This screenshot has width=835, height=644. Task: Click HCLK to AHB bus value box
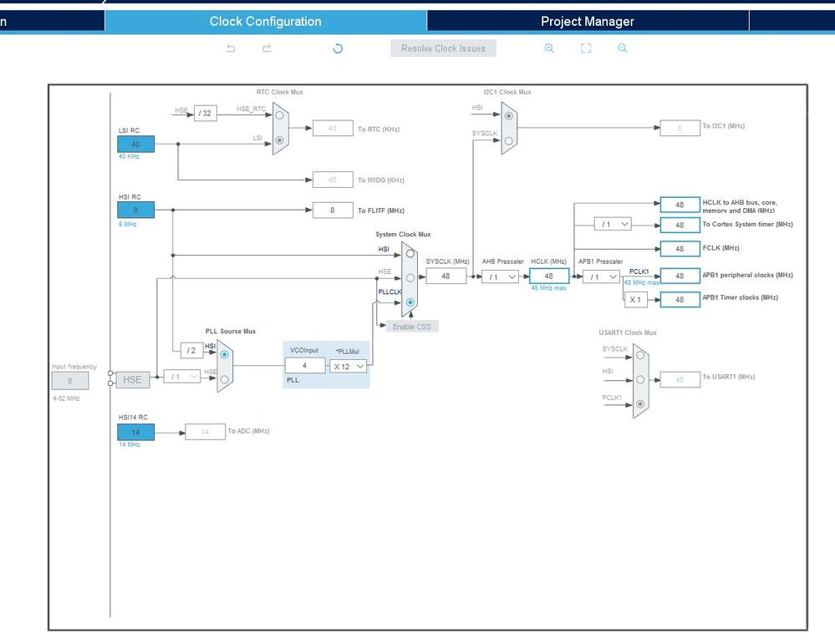click(x=680, y=205)
